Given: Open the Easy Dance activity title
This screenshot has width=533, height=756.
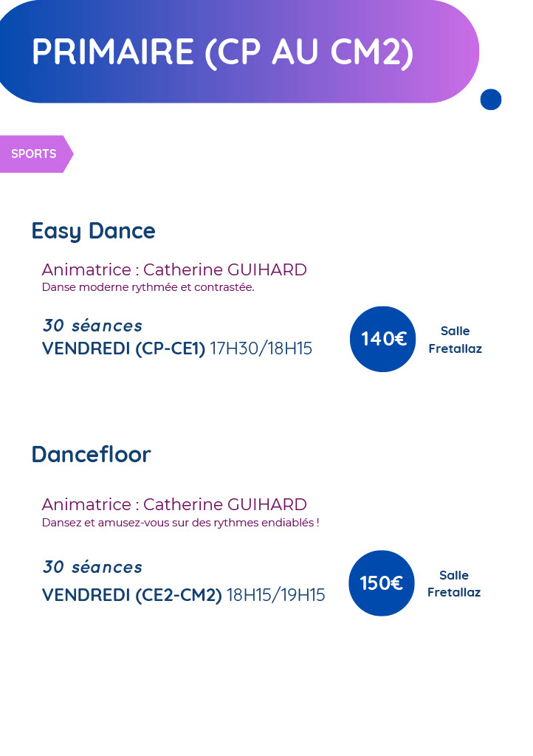Looking at the screenshot, I should (93, 231).
